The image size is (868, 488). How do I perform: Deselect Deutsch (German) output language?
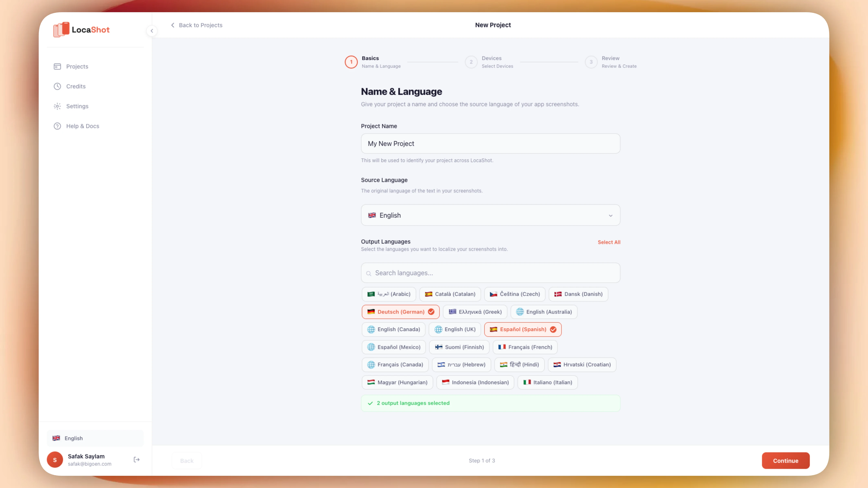(400, 312)
